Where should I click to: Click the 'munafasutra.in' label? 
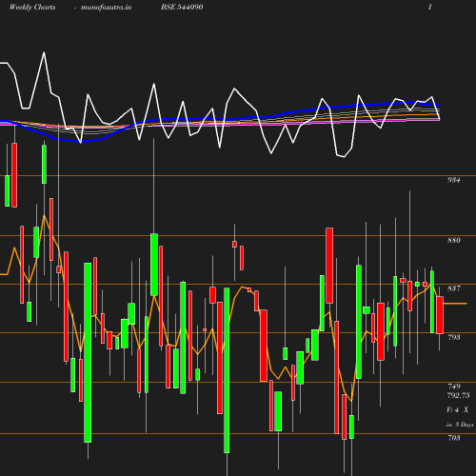point(106,8)
